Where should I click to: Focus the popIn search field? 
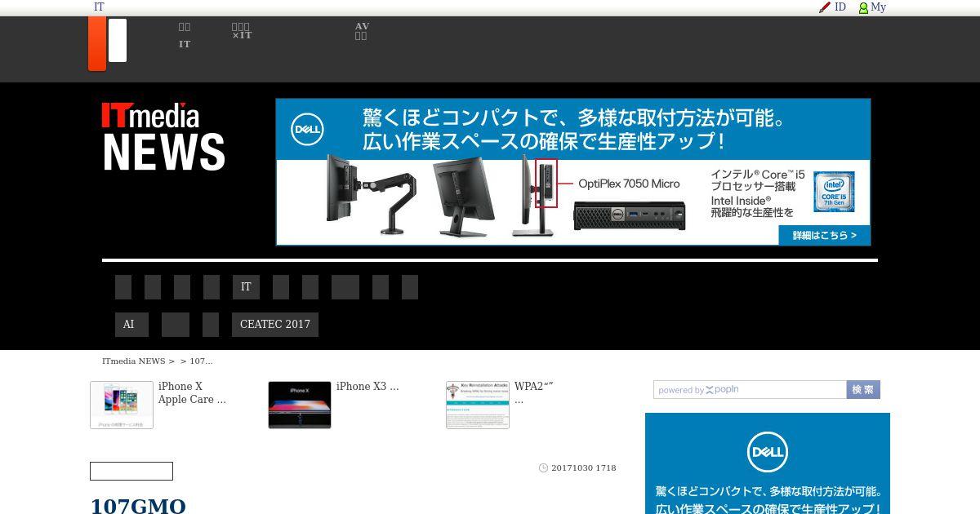750,390
